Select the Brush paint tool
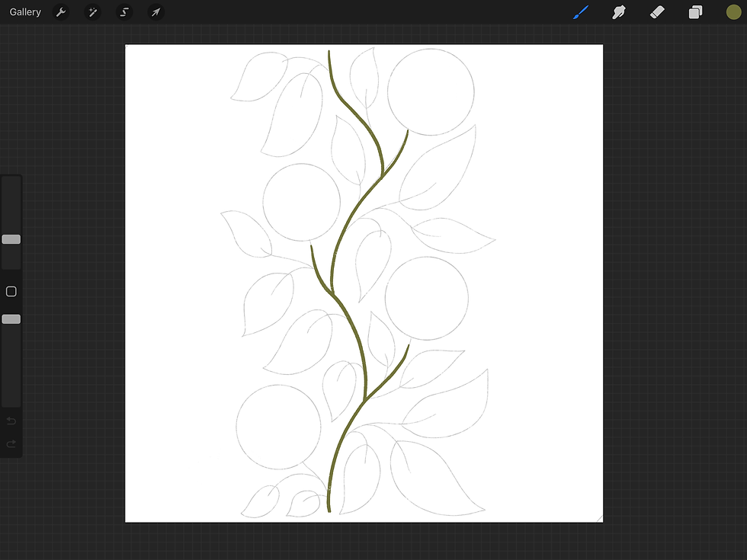 581,12
